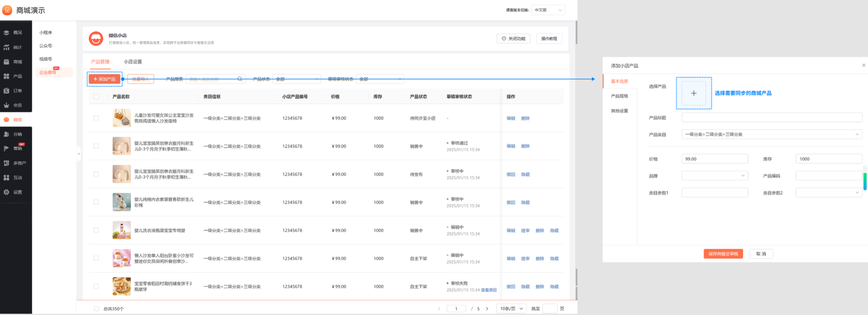868x315 pixels.
Task: Toggle the checkbox beside 总共350个 in the footer
Action: 96,309
